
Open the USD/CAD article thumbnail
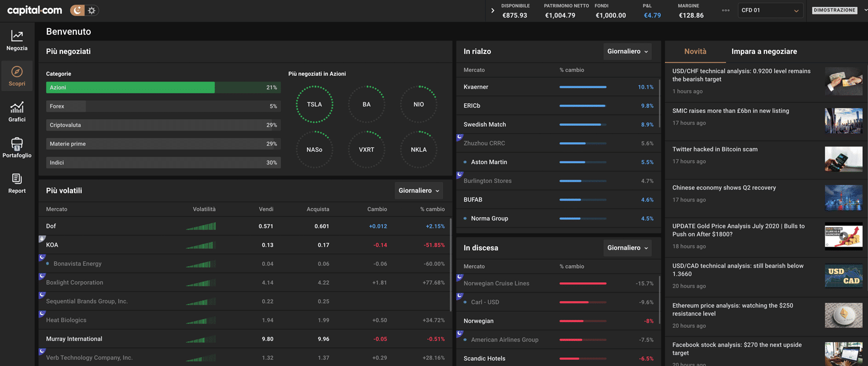(843, 276)
